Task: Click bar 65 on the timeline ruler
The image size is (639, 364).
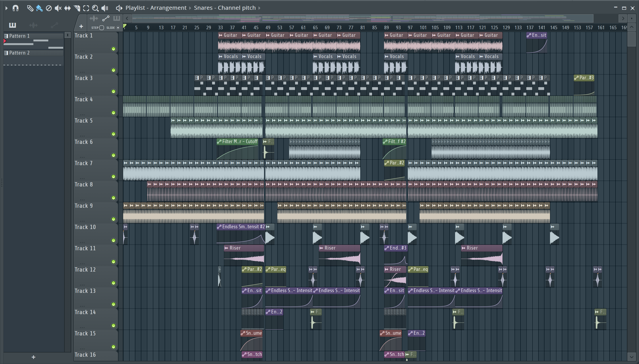Action: pos(315,28)
